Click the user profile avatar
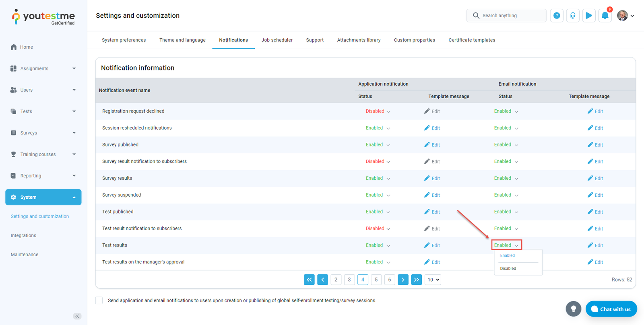The width and height of the screenshot is (644, 325). (622, 16)
